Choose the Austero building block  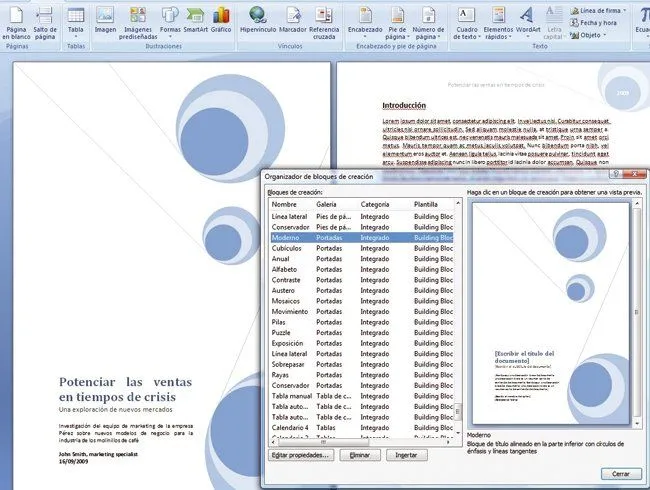click(362, 291)
